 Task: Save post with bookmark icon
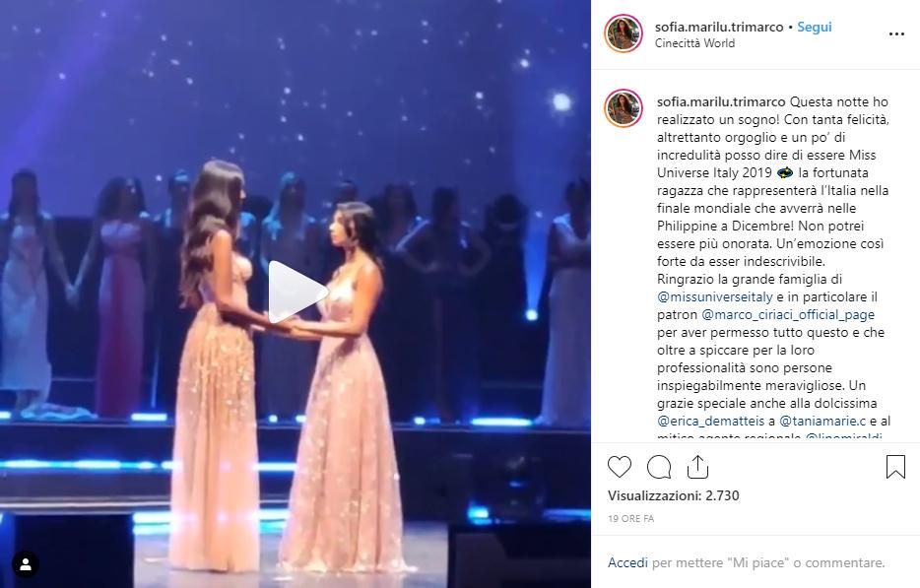point(895,467)
